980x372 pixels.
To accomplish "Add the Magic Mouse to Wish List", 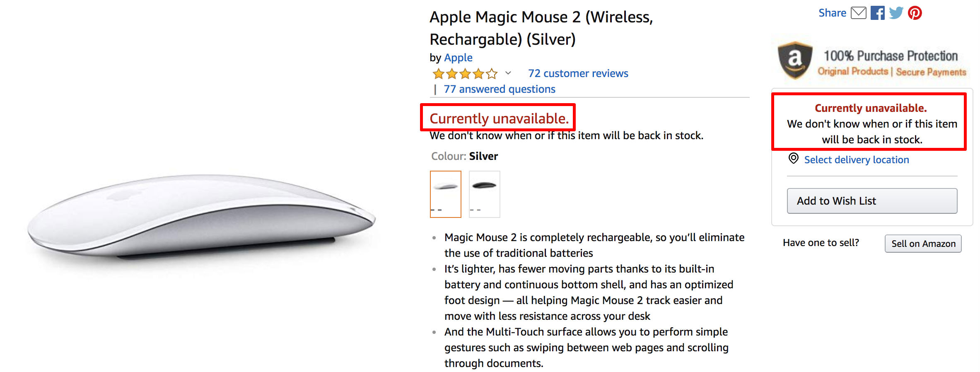I will (x=871, y=200).
